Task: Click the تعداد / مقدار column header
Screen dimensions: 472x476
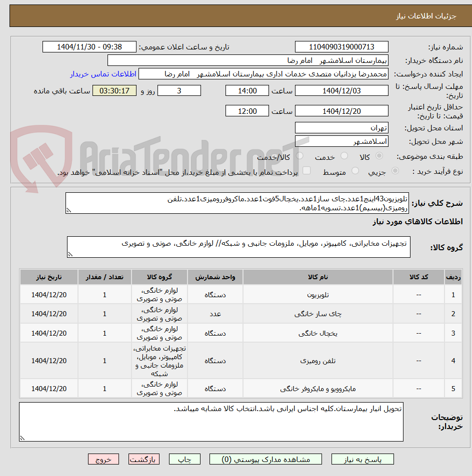Action: pyautogui.click(x=104, y=277)
